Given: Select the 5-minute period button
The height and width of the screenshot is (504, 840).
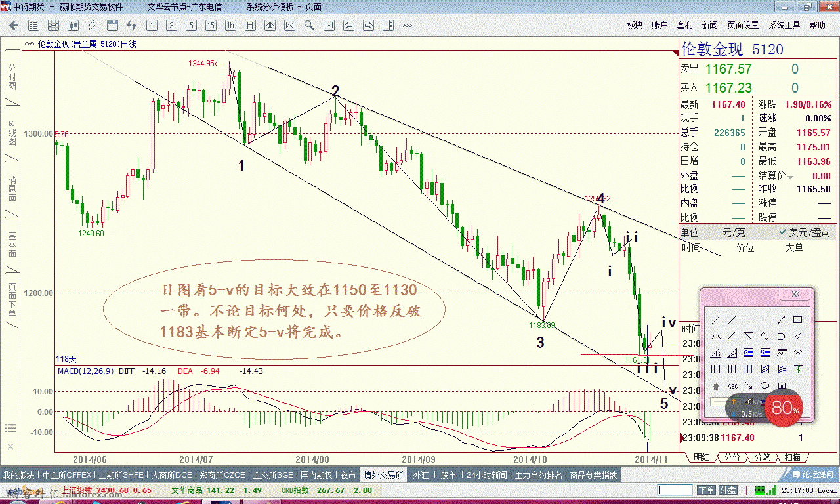Looking at the screenshot, I should 191,25.
